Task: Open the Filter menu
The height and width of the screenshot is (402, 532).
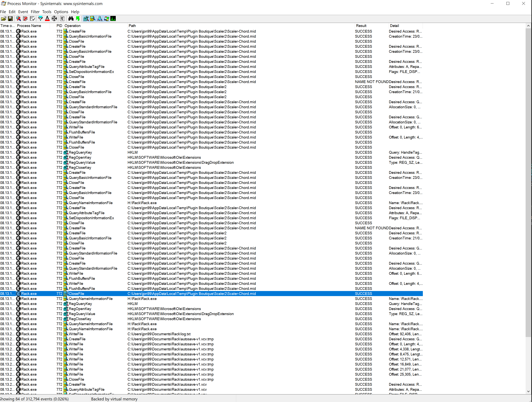Action: coord(35,12)
